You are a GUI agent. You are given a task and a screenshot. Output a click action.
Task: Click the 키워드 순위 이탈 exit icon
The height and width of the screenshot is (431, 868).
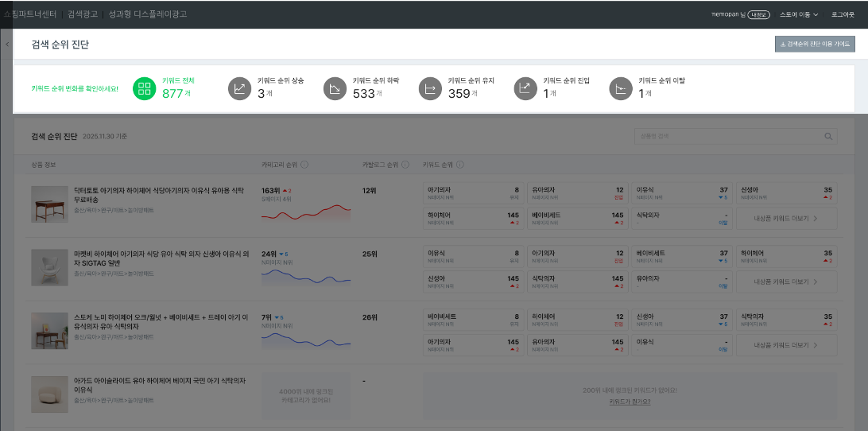pyautogui.click(x=621, y=89)
